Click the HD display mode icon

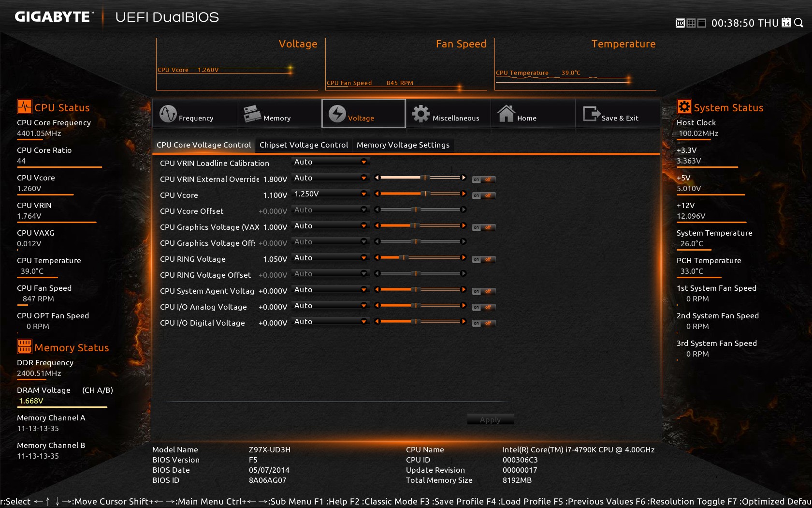(x=680, y=23)
